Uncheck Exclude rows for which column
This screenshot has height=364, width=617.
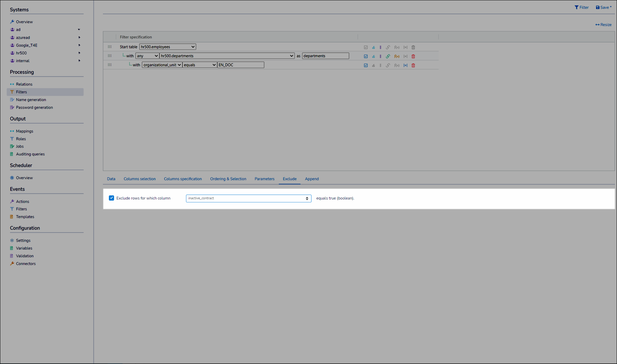pos(112,198)
